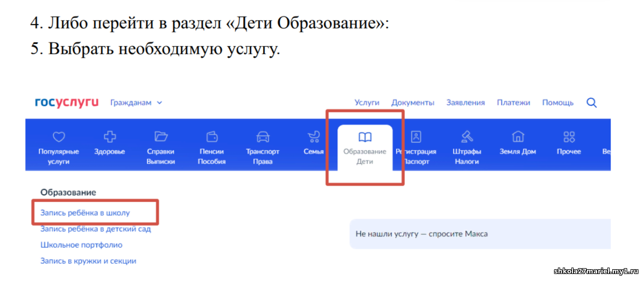Select the heart icon for Популярные услуги
The image size is (644, 281).
click(59, 136)
